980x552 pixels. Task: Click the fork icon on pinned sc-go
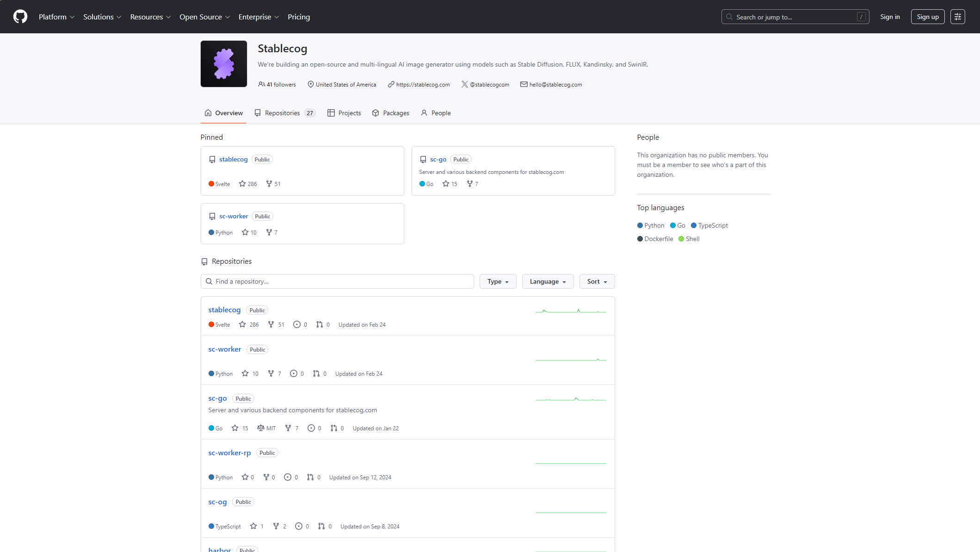point(469,184)
